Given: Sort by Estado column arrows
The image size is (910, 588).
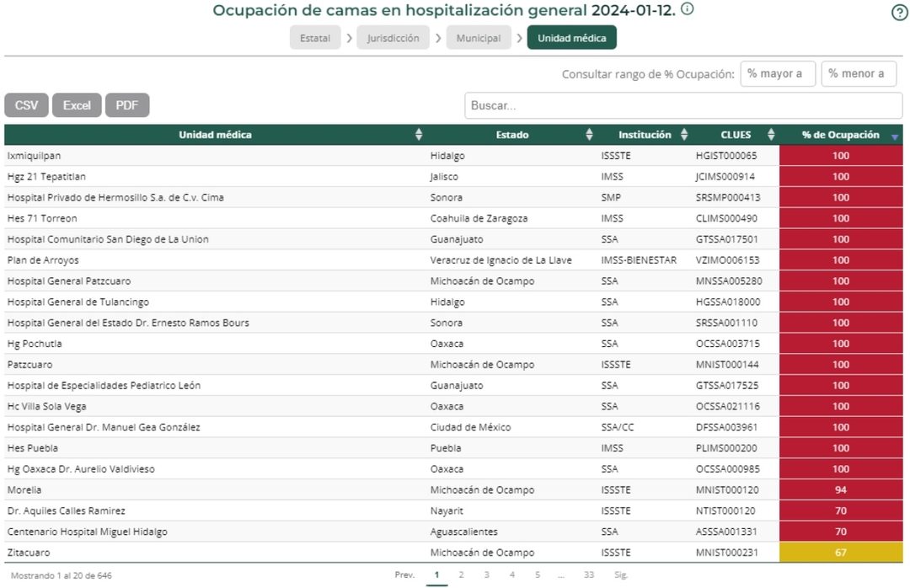Looking at the screenshot, I should pyautogui.click(x=589, y=135).
